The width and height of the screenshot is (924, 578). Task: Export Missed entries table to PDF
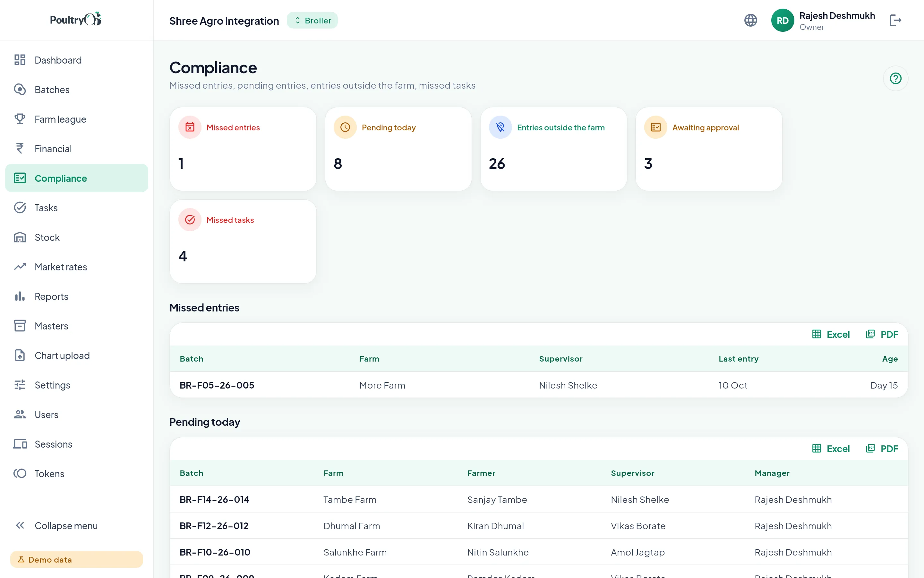tap(882, 335)
